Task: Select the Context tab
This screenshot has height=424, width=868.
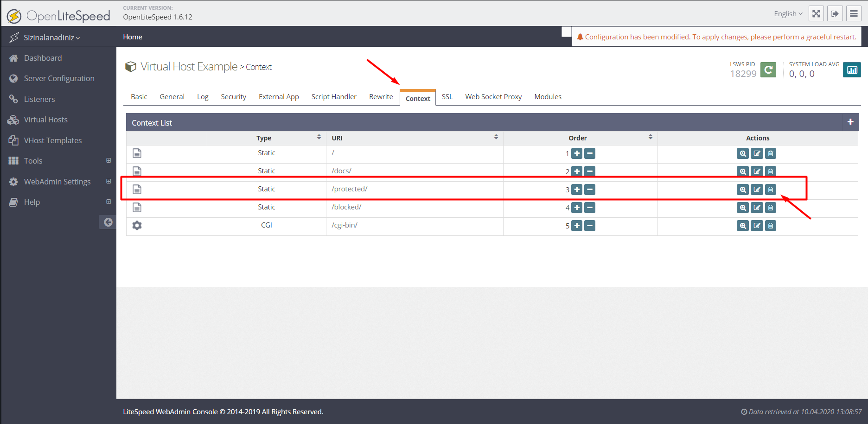Action: (x=418, y=98)
